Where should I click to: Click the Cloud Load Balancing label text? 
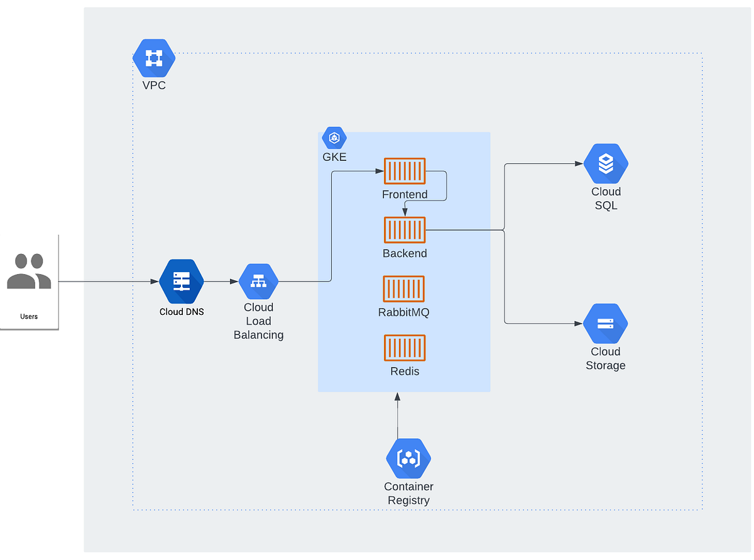coord(259,321)
